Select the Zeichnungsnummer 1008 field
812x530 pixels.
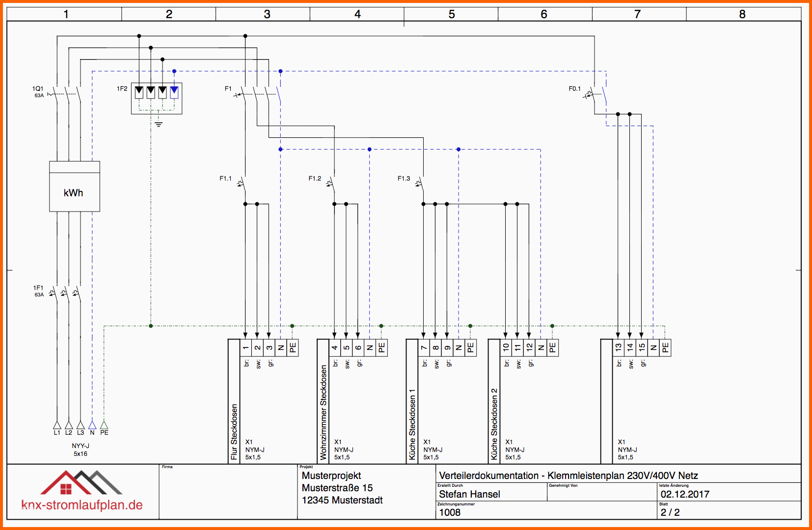click(x=450, y=512)
